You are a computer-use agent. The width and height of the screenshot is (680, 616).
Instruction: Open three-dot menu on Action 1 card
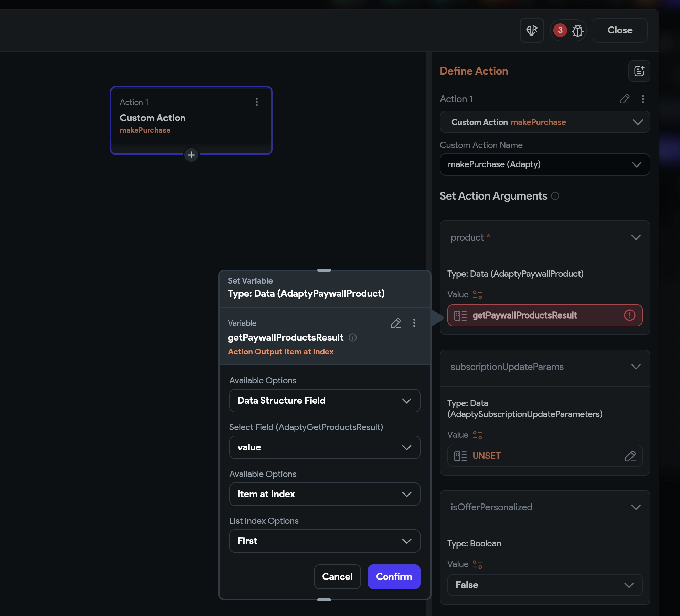pyautogui.click(x=257, y=102)
